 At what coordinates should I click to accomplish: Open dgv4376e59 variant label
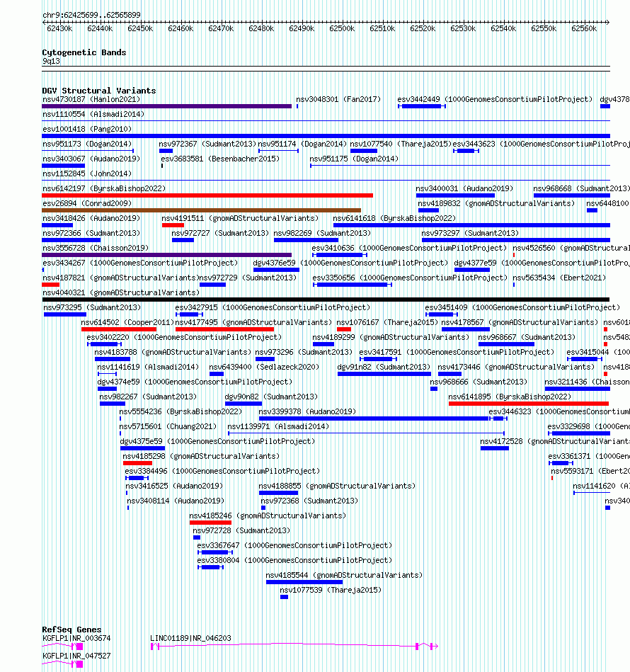click(x=350, y=263)
